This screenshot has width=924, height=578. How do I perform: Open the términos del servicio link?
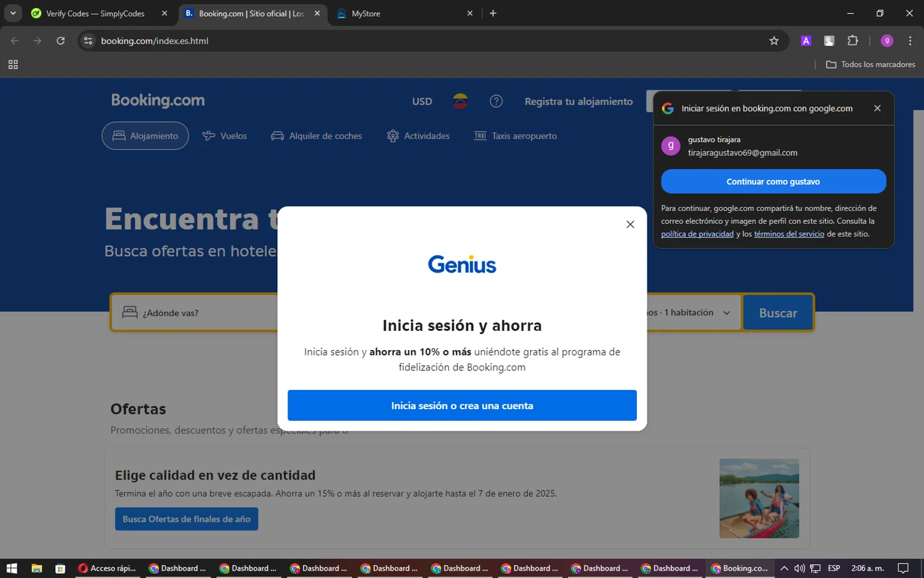788,234
